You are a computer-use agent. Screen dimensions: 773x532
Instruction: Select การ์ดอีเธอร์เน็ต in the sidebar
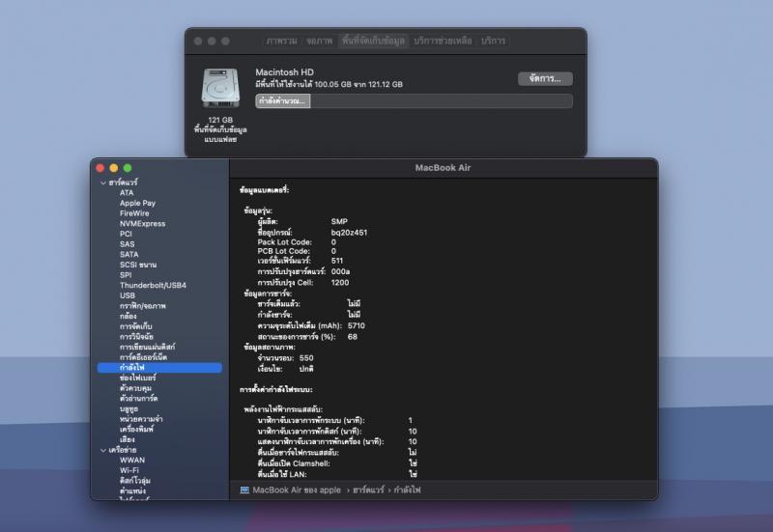pyautogui.click(x=143, y=357)
